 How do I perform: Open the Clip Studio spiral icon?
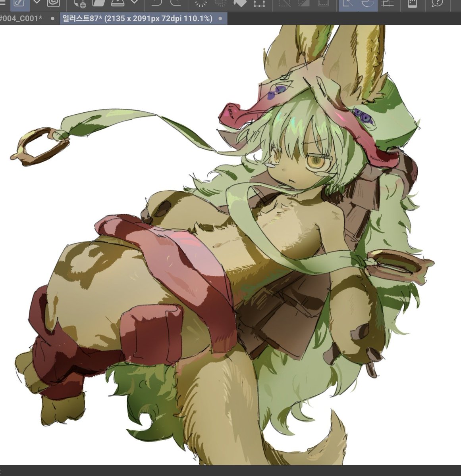53,3
